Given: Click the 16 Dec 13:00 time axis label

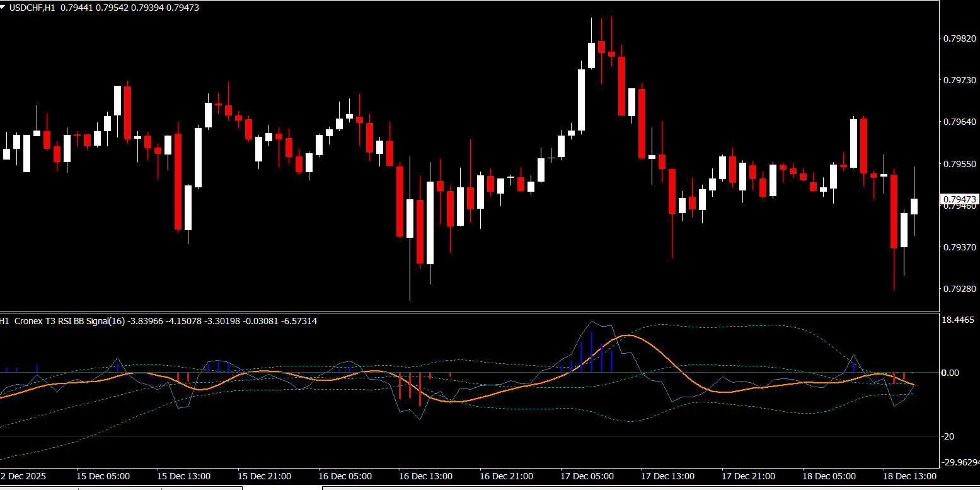Looking at the screenshot, I should (425, 476).
